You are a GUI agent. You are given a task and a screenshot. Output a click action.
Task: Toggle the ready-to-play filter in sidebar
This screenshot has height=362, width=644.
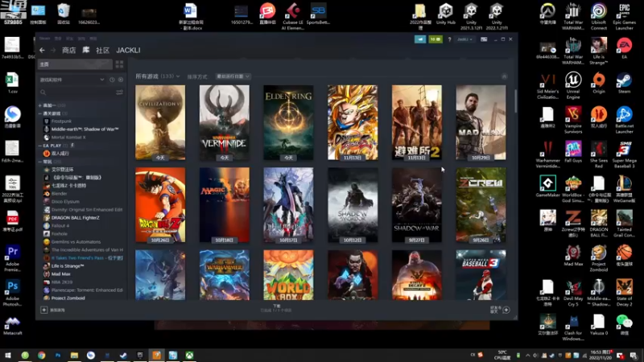pos(120,80)
